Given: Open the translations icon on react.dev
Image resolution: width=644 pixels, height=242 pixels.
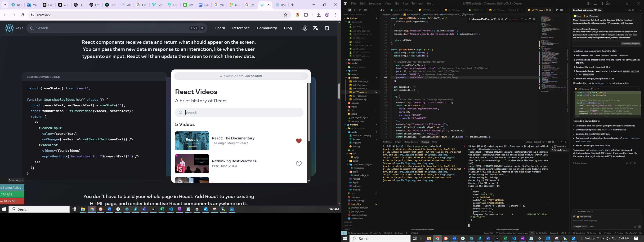Looking at the screenshot, I should click(316, 28).
